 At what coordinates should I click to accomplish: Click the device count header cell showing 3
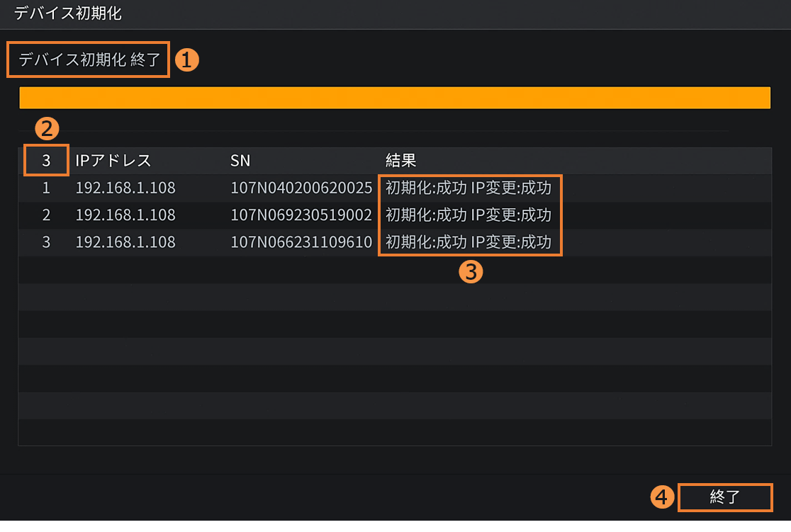pos(46,161)
